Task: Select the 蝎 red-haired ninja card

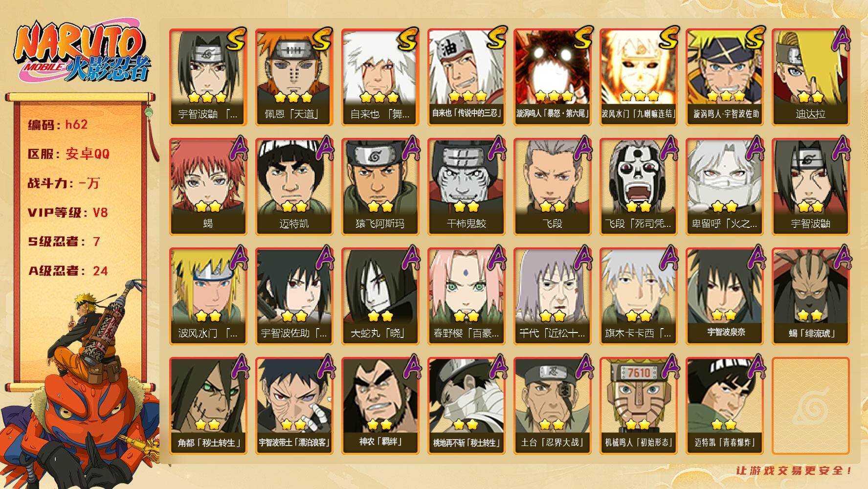Action: [208, 187]
